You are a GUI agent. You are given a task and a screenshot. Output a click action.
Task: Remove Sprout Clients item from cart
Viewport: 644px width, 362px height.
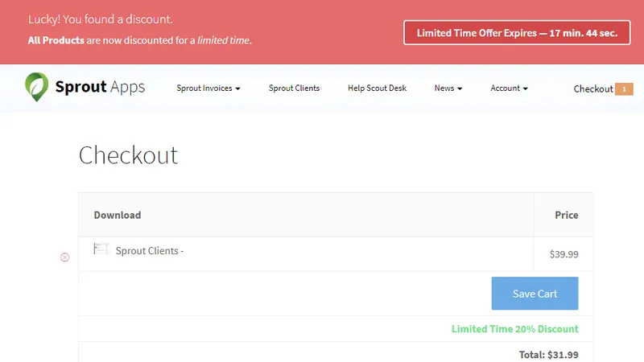pos(65,257)
